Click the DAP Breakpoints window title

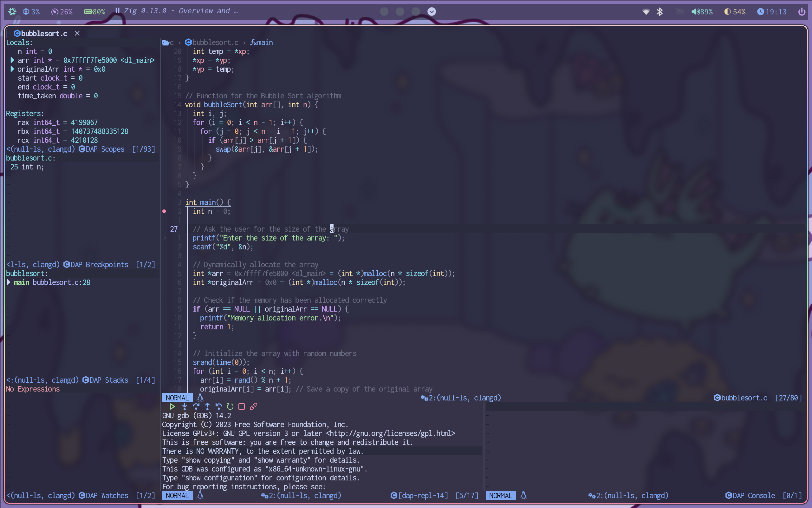(x=99, y=264)
